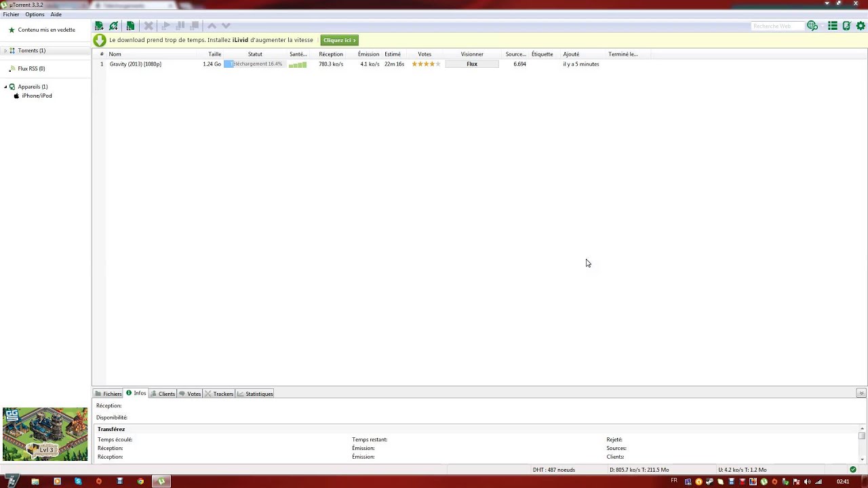Open the Windows Start button
The width and height of the screenshot is (868, 488).
pyautogui.click(x=12, y=481)
